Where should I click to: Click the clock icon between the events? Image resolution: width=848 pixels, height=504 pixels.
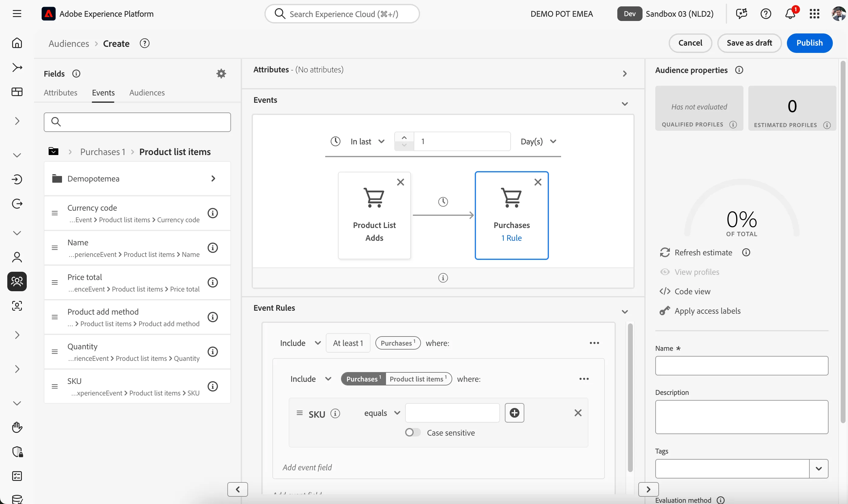tap(443, 202)
